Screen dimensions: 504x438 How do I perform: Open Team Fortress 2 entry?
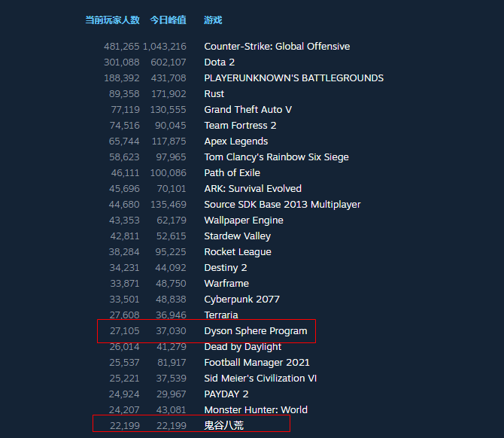[240, 126]
